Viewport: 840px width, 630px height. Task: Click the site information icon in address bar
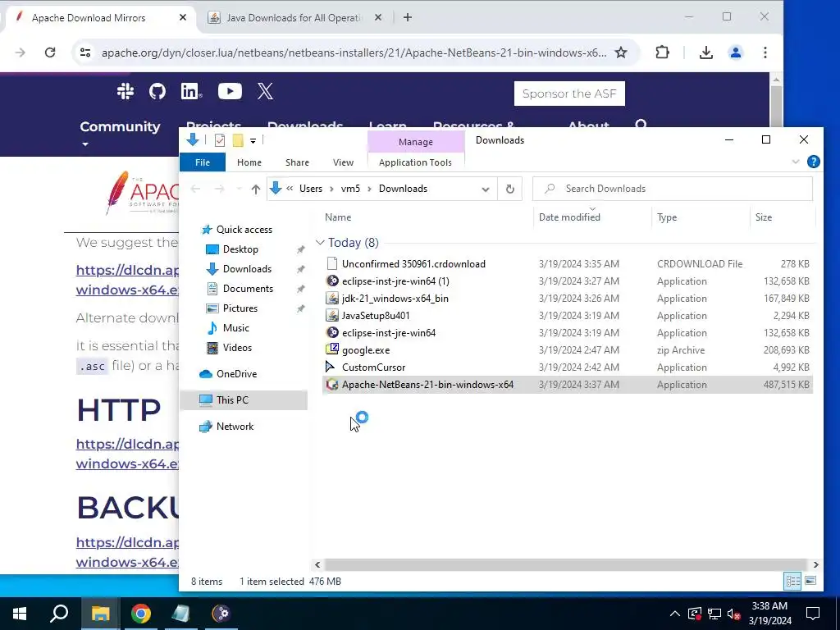point(85,52)
